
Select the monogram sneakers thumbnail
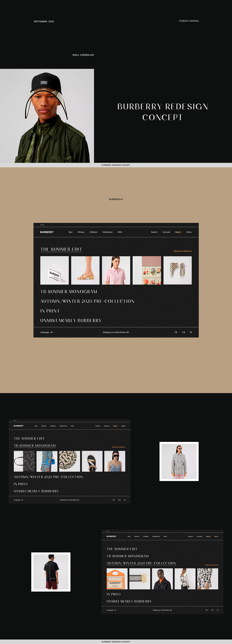177,270
